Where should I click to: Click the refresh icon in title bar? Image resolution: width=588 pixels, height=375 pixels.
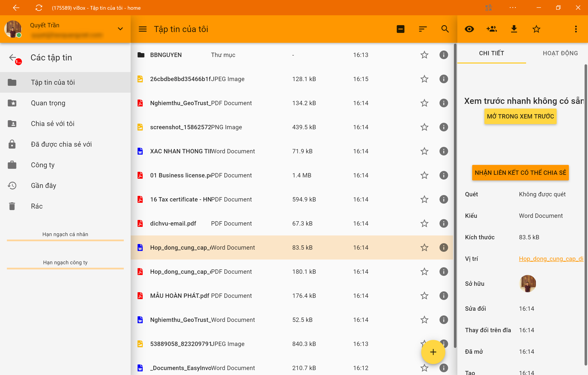tap(39, 8)
